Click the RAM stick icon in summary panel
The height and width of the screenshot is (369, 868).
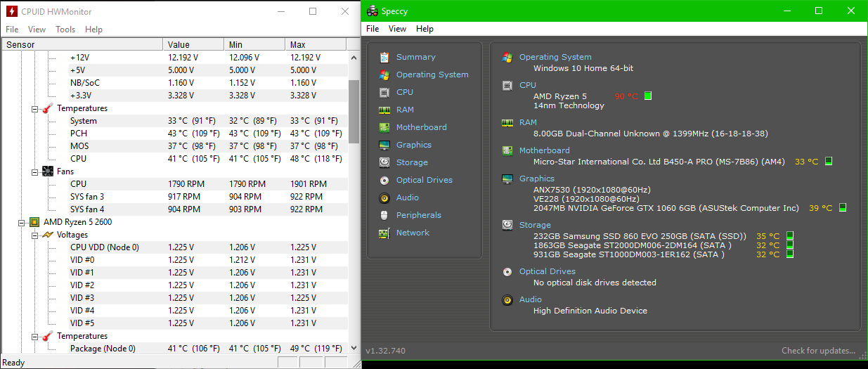point(507,122)
